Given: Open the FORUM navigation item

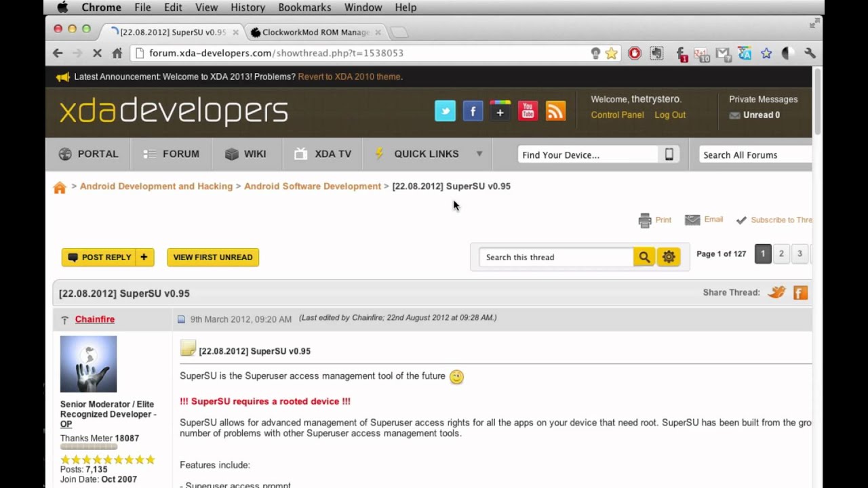Looking at the screenshot, I should coord(171,154).
